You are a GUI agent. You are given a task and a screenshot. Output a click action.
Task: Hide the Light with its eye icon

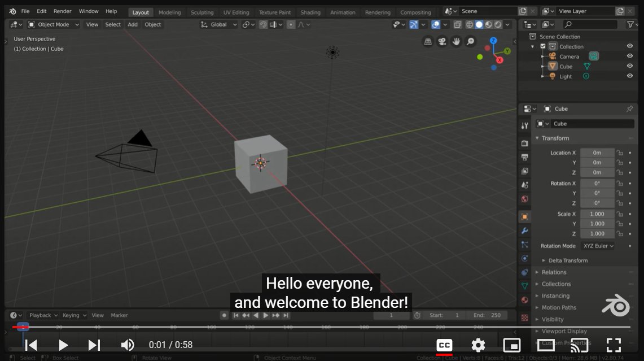630,76
